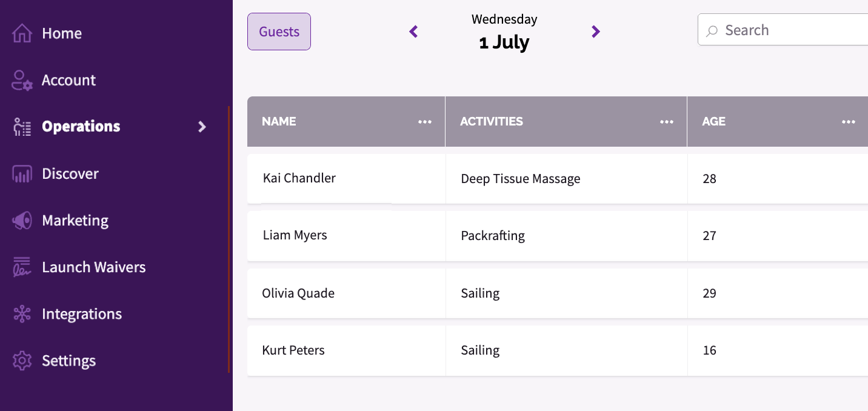Expand the Operations submenu chevron
The height and width of the screenshot is (411, 868).
pos(202,127)
